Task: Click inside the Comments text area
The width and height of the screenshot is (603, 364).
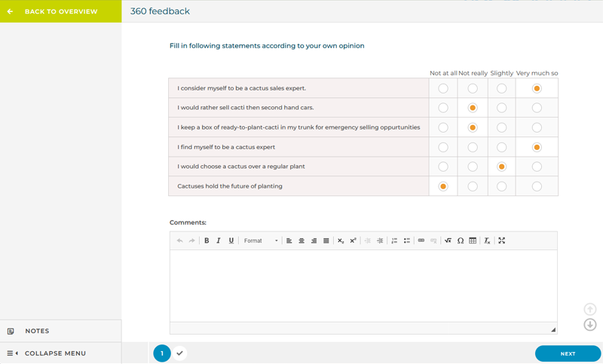Action: (x=363, y=286)
